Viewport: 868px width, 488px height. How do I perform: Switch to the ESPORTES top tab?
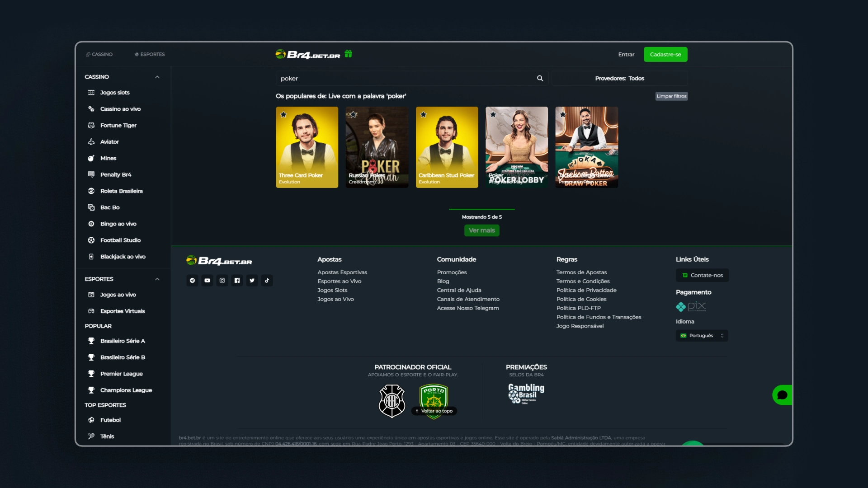[150, 54]
